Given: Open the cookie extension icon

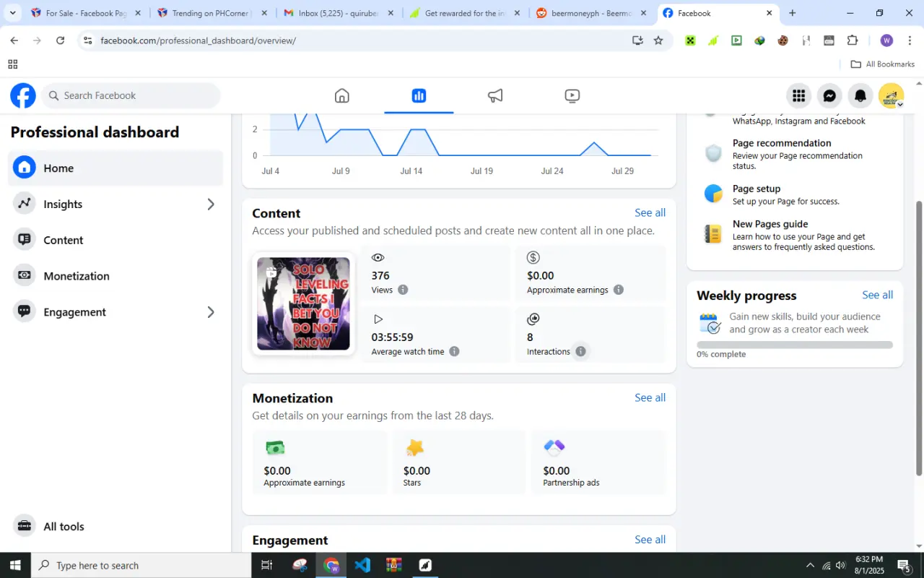Looking at the screenshot, I should 783,40.
